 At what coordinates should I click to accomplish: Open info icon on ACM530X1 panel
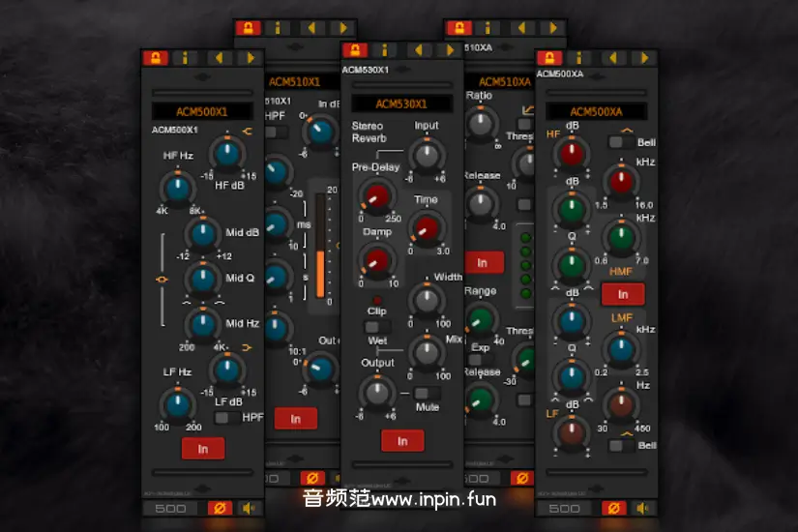point(385,50)
